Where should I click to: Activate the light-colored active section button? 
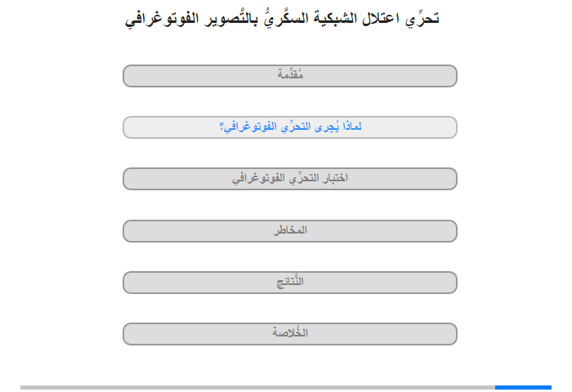coord(289,127)
